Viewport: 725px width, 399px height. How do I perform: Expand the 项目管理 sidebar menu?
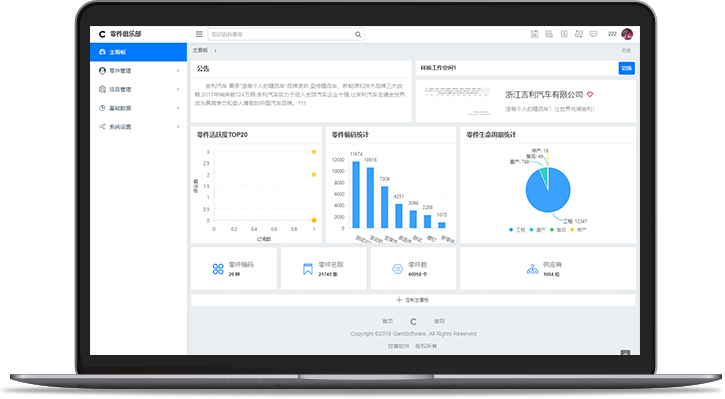[138, 89]
